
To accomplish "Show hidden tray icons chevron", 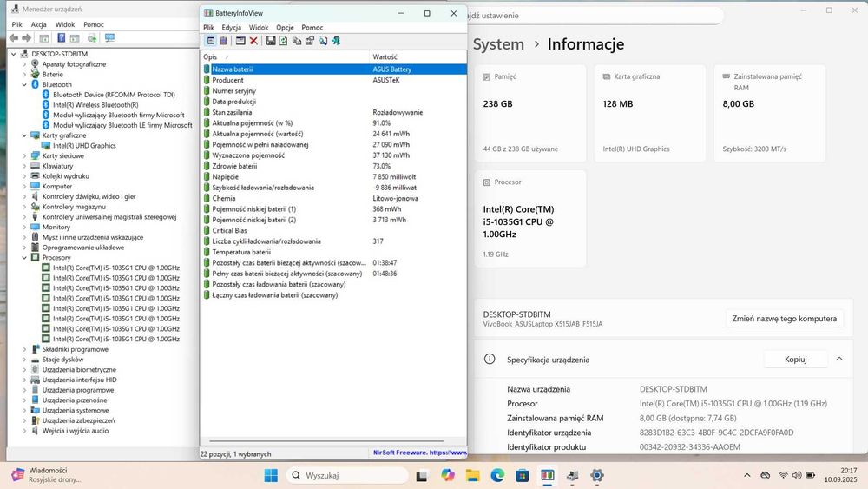I will click(747, 475).
